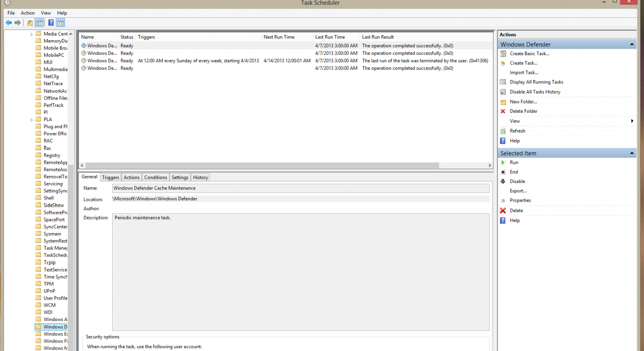Click the Forward arrow toolbar icon
644x351 pixels.
(x=18, y=22)
